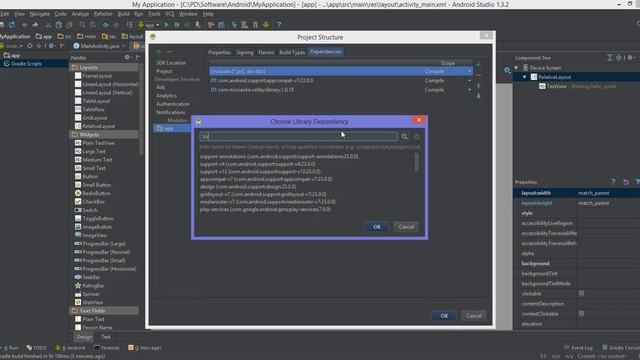Collapse the RelativeLayout node in Component Tree

pos(524,77)
